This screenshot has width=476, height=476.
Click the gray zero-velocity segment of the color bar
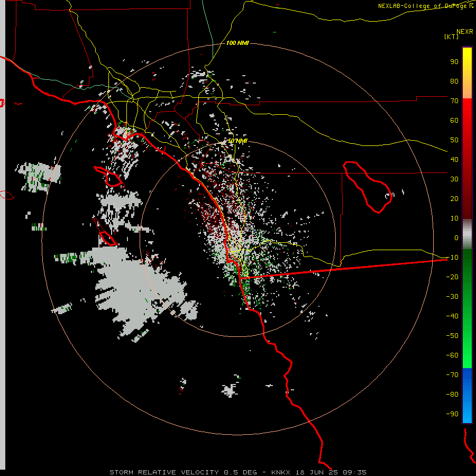[467, 234]
